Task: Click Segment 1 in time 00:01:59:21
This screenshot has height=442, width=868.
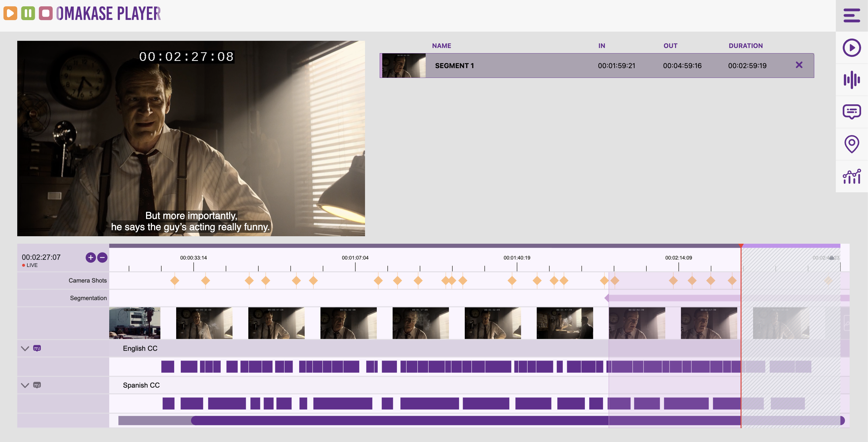Action: pyautogui.click(x=616, y=66)
